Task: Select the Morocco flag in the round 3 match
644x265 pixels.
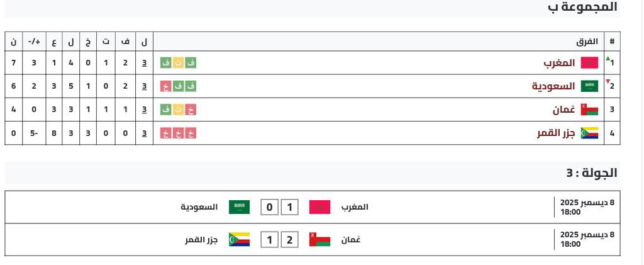Action: click(x=319, y=207)
